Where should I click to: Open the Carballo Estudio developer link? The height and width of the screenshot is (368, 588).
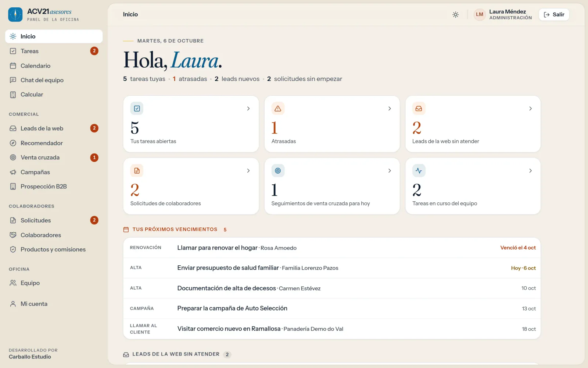pos(30,357)
